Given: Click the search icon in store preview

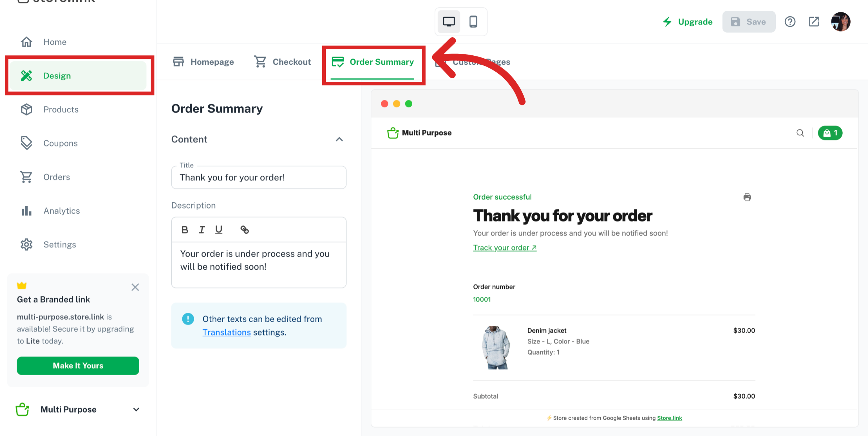Looking at the screenshot, I should [x=800, y=133].
